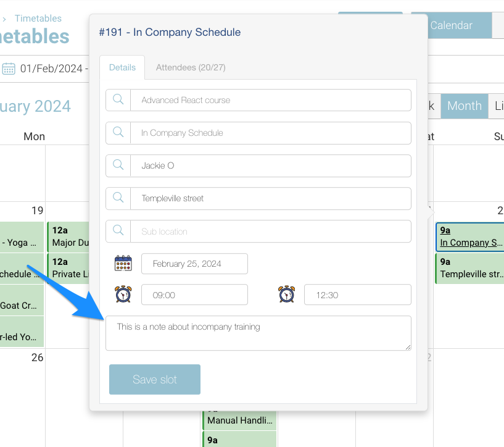Click the alarm clock icon beside 09:00
504x447 pixels.
point(123,295)
